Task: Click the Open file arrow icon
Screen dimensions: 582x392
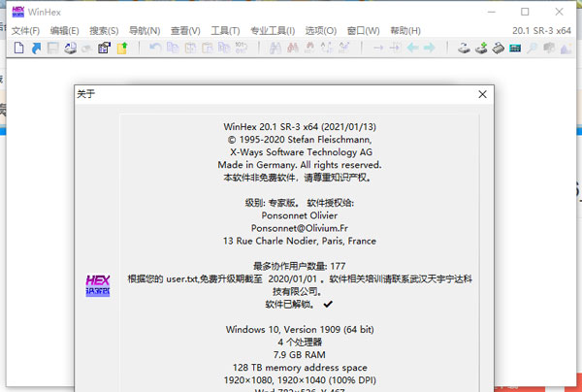Action: pyautogui.click(x=36, y=48)
